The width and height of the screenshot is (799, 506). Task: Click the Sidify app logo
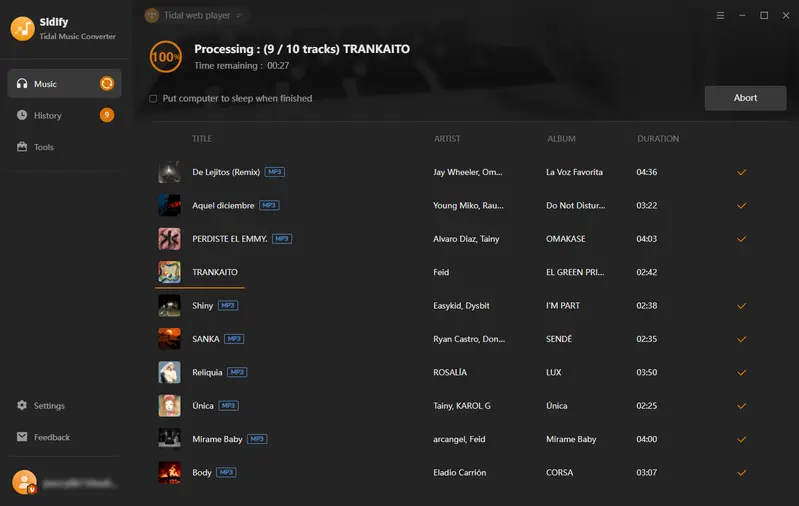[22, 29]
